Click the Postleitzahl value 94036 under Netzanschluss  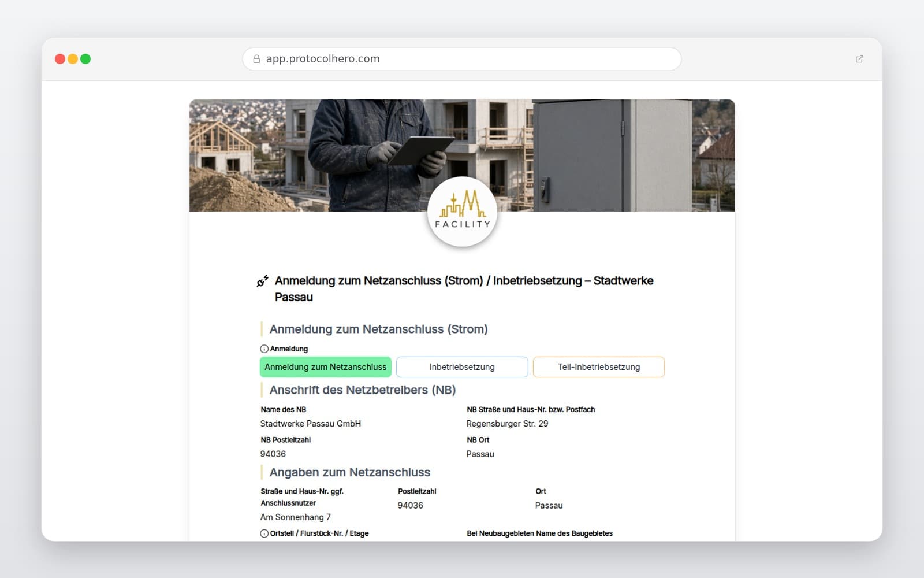(x=411, y=506)
